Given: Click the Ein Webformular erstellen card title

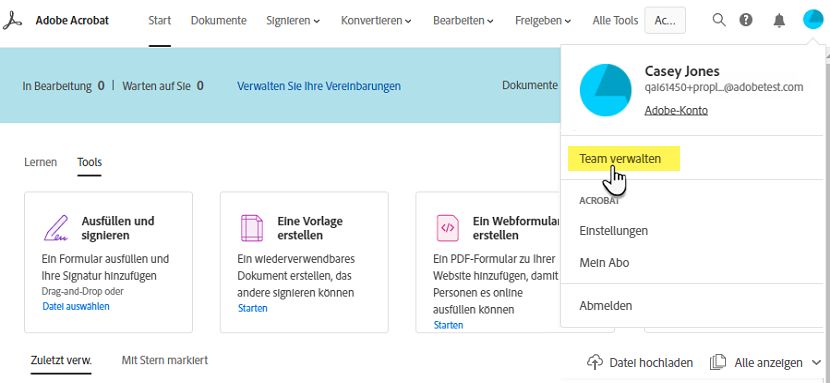Looking at the screenshot, I should 517,228.
